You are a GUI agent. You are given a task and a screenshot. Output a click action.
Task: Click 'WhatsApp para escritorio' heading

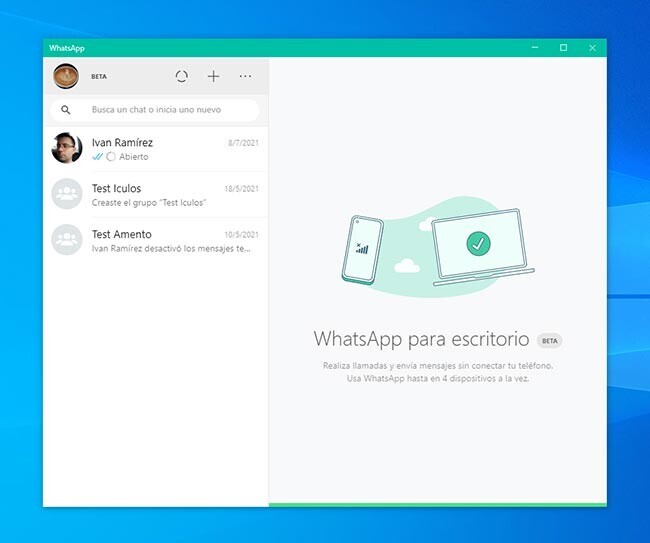[421, 339]
